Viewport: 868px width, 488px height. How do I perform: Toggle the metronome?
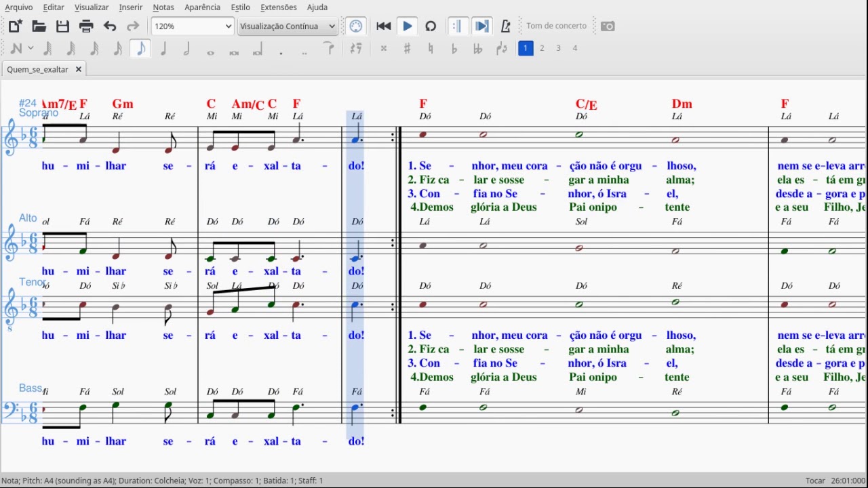505,26
